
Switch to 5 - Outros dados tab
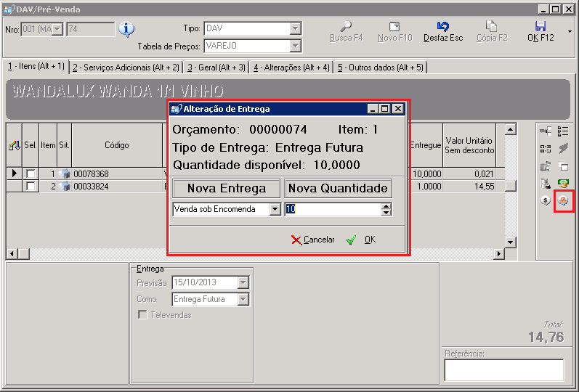click(381, 68)
